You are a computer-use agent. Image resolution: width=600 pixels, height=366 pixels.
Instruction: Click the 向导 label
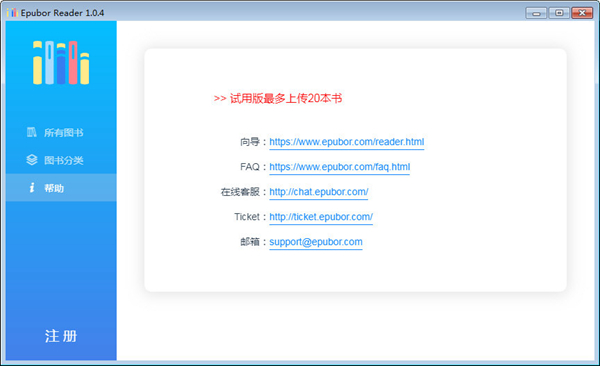[x=250, y=142]
